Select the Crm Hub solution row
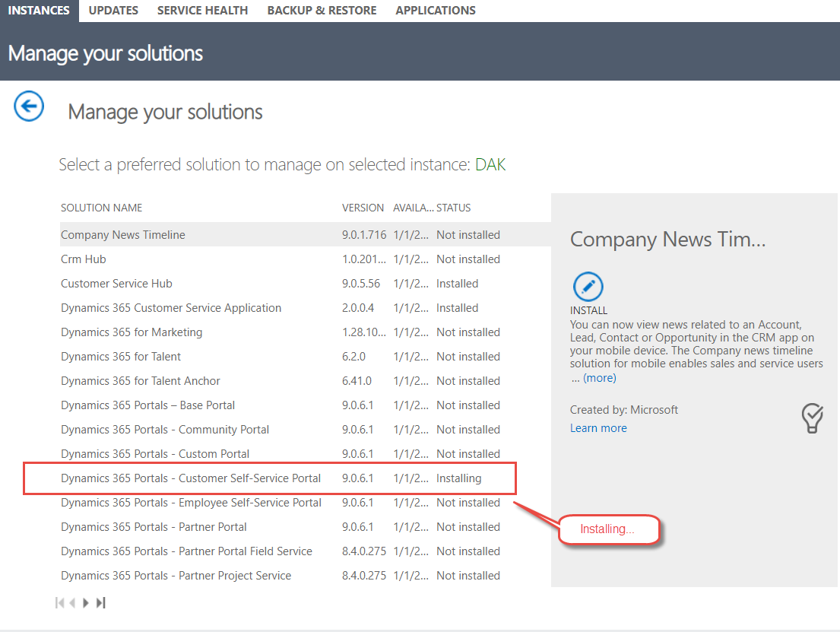840x632 pixels. point(306,259)
